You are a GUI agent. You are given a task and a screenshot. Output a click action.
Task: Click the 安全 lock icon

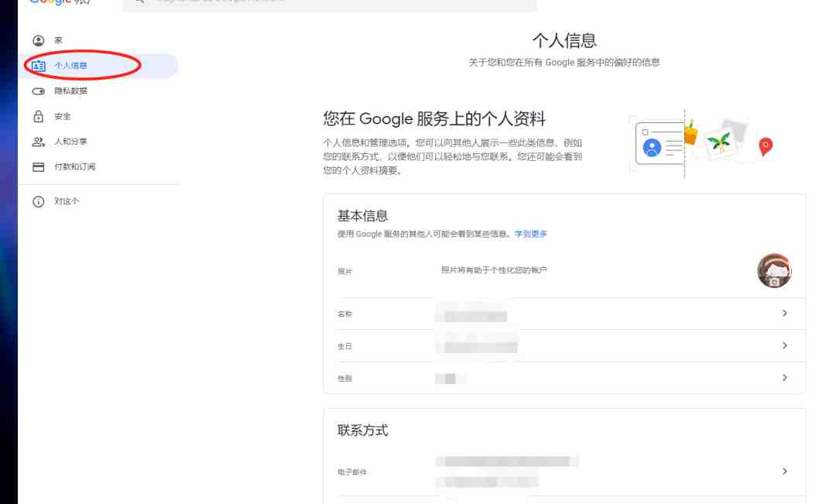pyautogui.click(x=39, y=116)
